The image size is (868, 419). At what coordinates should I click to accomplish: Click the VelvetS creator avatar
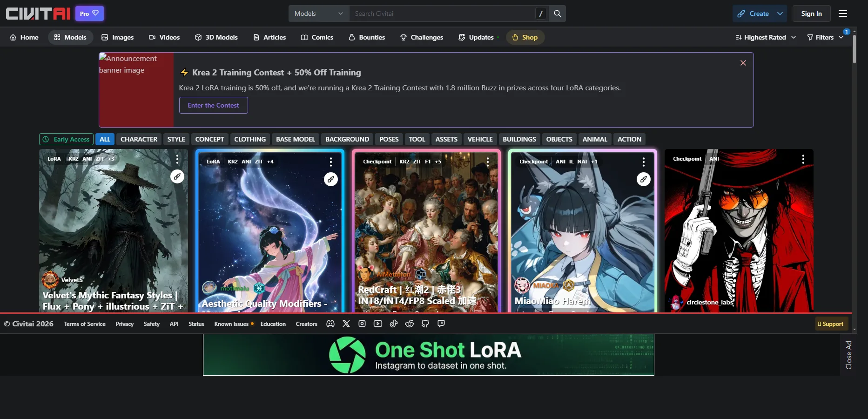click(50, 280)
